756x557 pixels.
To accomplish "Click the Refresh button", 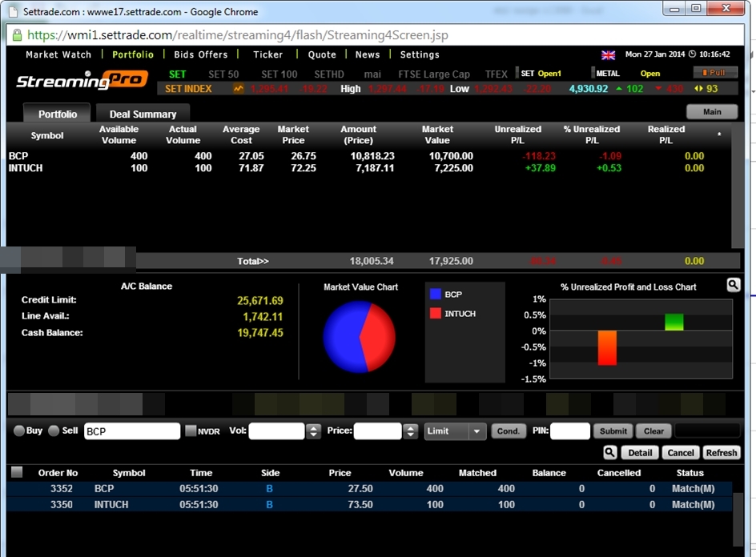I will coord(722,452).
